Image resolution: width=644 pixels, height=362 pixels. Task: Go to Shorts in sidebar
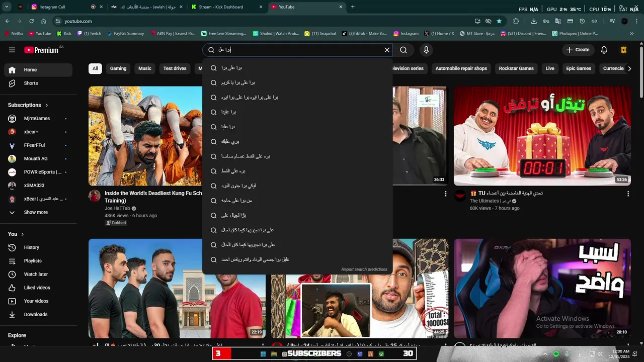click(x=38, y=83)
